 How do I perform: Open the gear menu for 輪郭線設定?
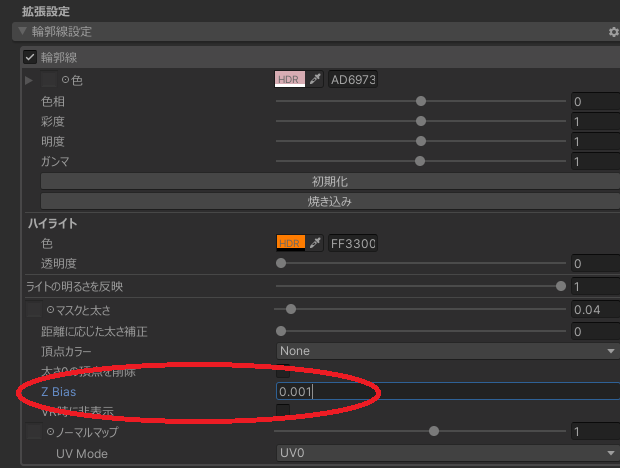point(614,32)
